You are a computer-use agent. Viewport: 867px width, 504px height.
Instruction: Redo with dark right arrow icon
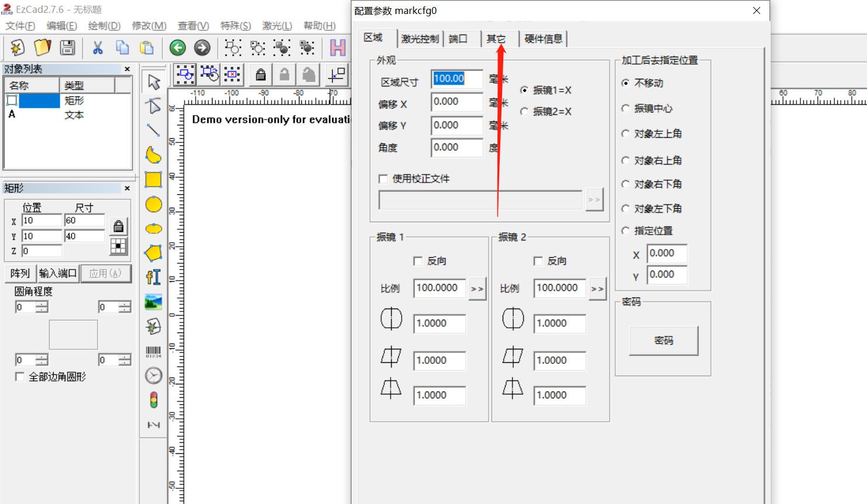(x=203, y=48)
